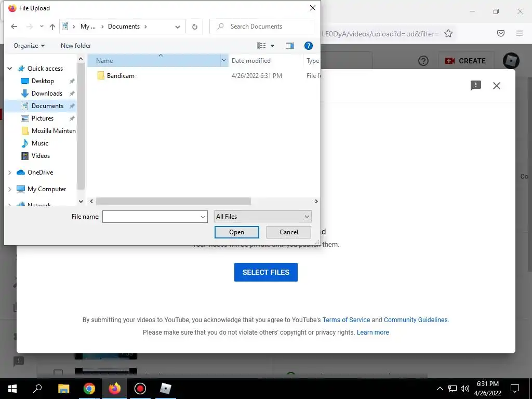Screen dimensions: 532x399
Task: Change view layout icon in dialog
Action: [261, 46]
